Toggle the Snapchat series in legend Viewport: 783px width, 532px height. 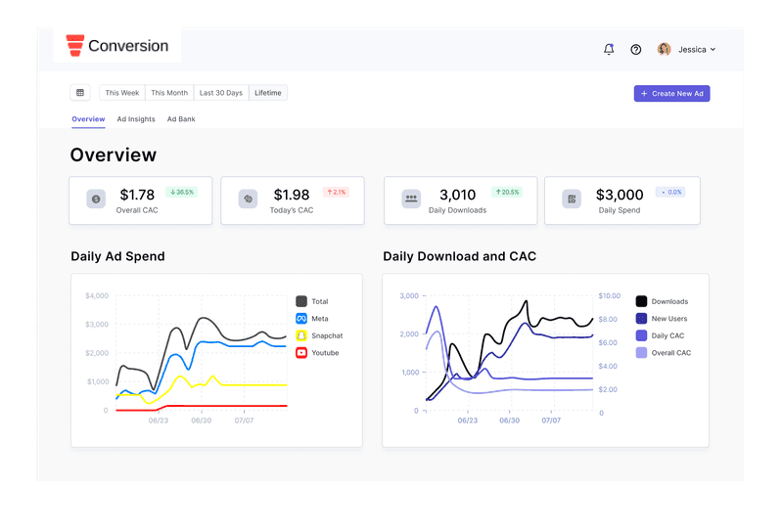[x=301, y=335]
